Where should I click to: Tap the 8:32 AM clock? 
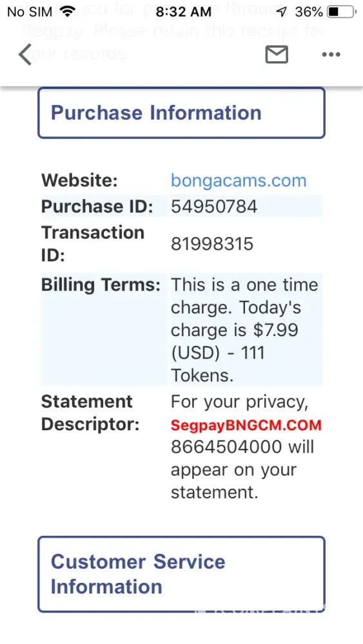click(183, 12)
